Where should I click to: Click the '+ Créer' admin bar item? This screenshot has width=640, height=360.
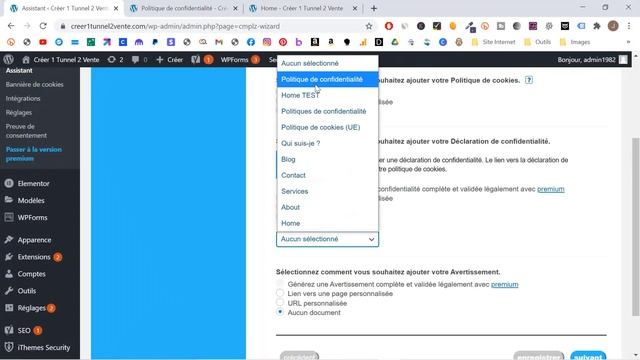[170, 60]
